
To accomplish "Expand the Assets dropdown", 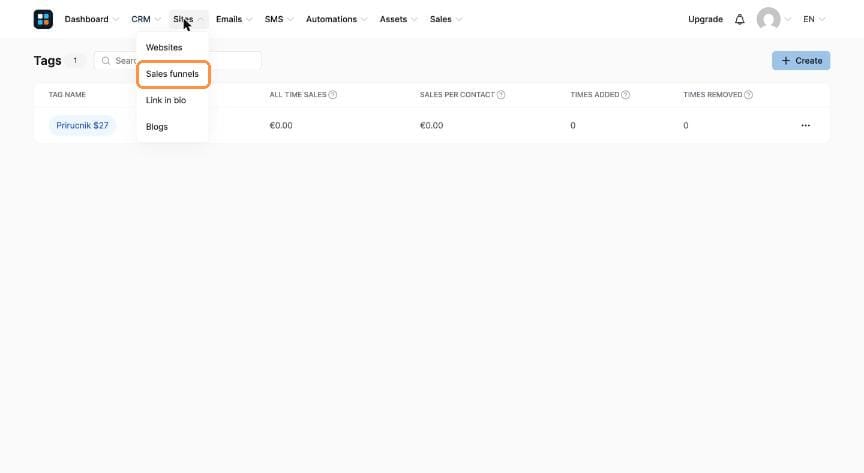I will 398,19.
